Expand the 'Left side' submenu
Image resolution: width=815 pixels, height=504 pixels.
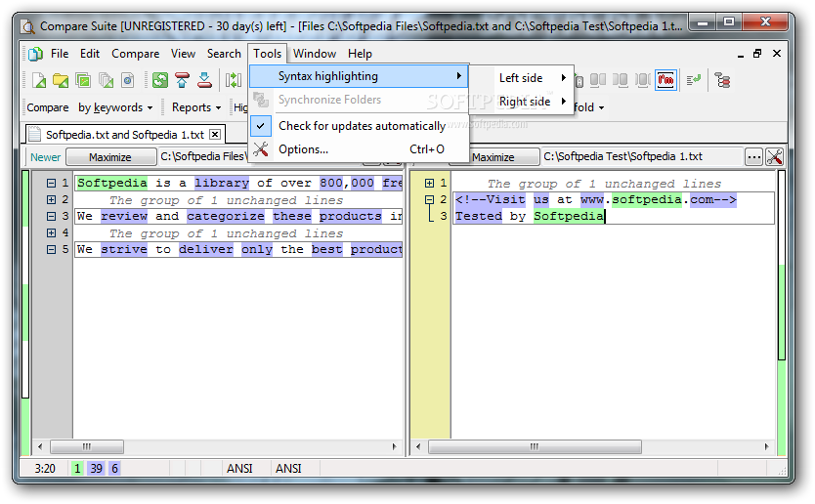click(x=533, y=78)
